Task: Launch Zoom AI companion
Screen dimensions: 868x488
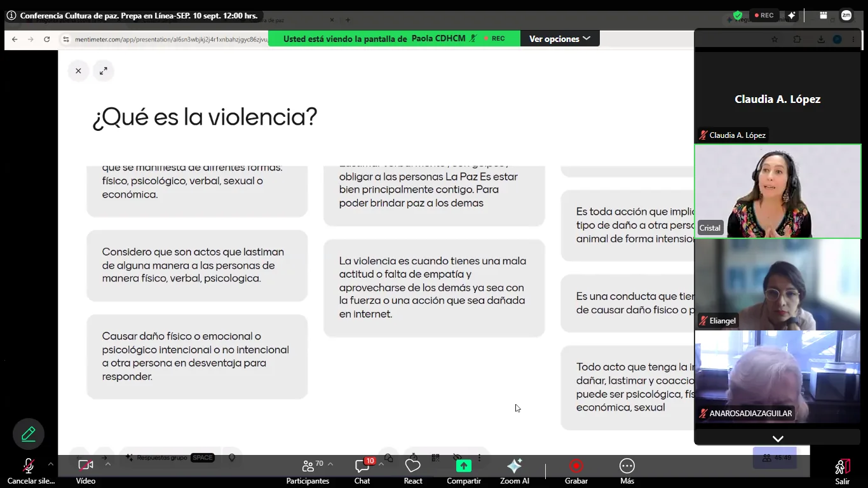Action: tap(515, 471)
